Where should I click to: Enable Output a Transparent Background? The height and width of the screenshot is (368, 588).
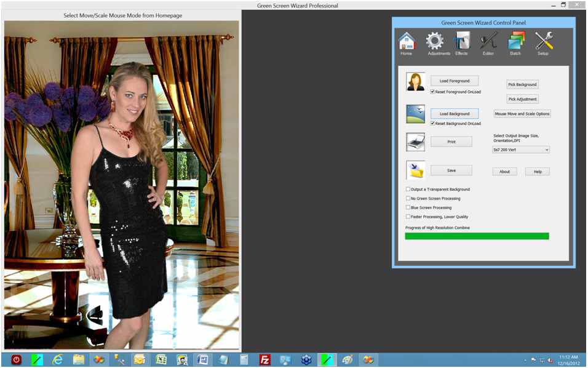(407, 189)
